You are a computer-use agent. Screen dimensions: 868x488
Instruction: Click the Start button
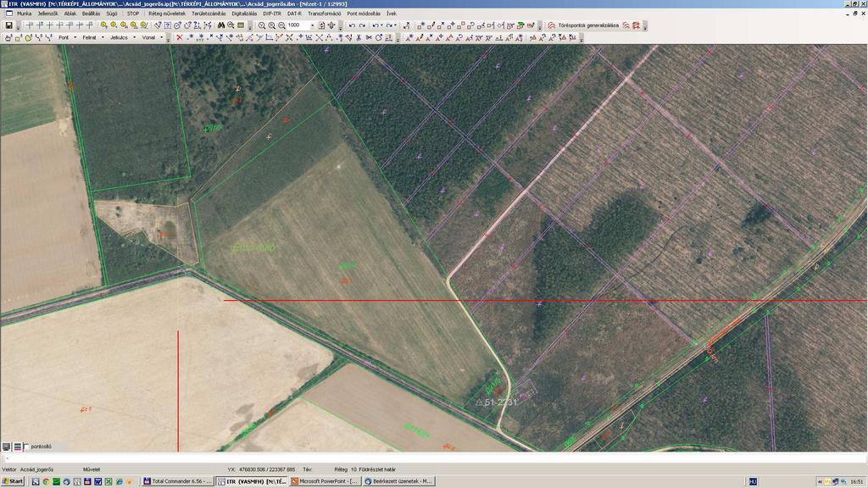pyautogui.click(x=13, y=481)
